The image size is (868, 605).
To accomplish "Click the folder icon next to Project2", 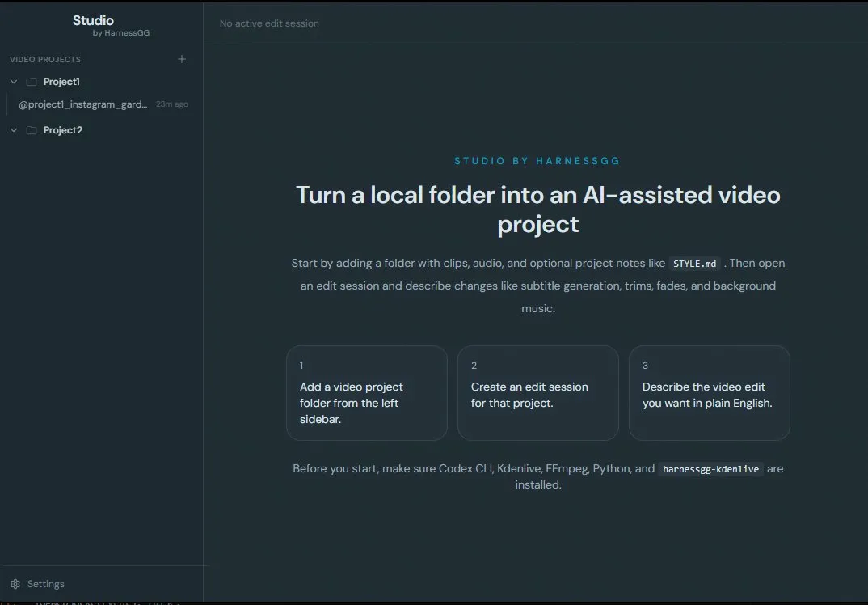I will coord(31,129).
